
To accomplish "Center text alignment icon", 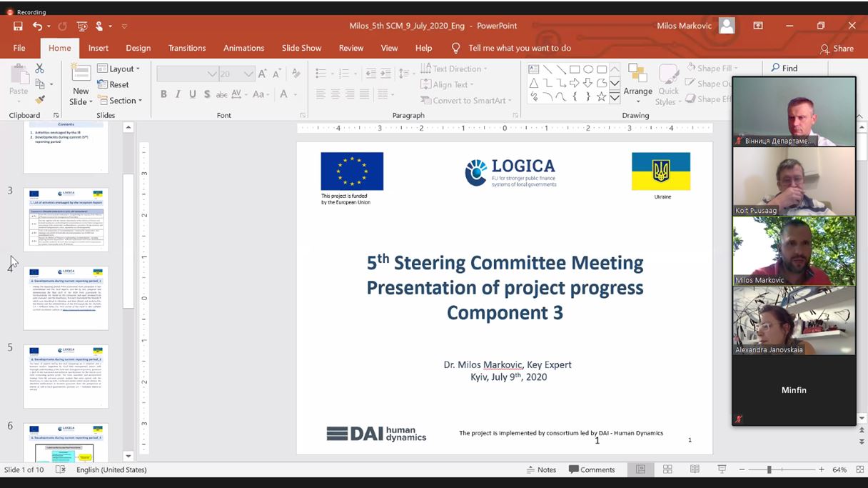I will pyautogui.click(x=336, y=94).
